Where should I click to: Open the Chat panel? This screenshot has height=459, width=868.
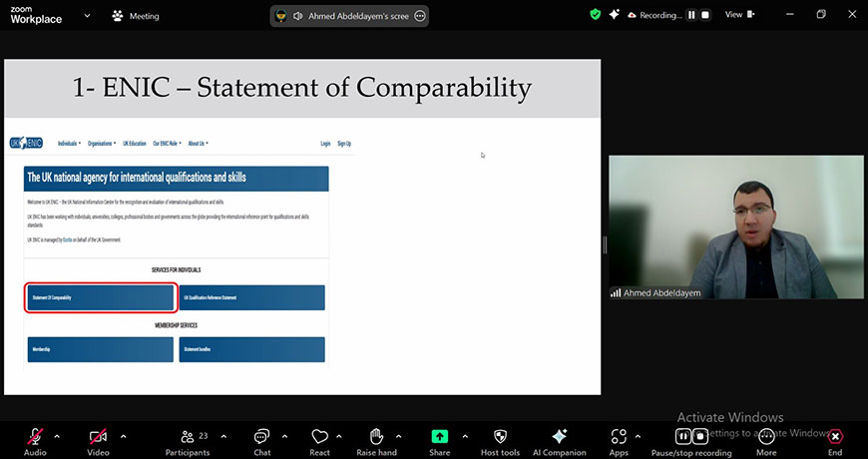tap(261, 442)
